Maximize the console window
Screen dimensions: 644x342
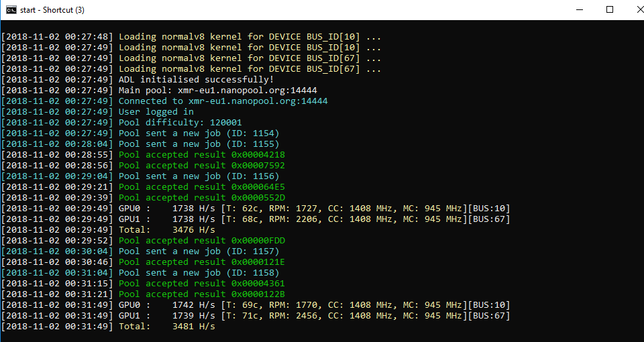click(610, 10)
